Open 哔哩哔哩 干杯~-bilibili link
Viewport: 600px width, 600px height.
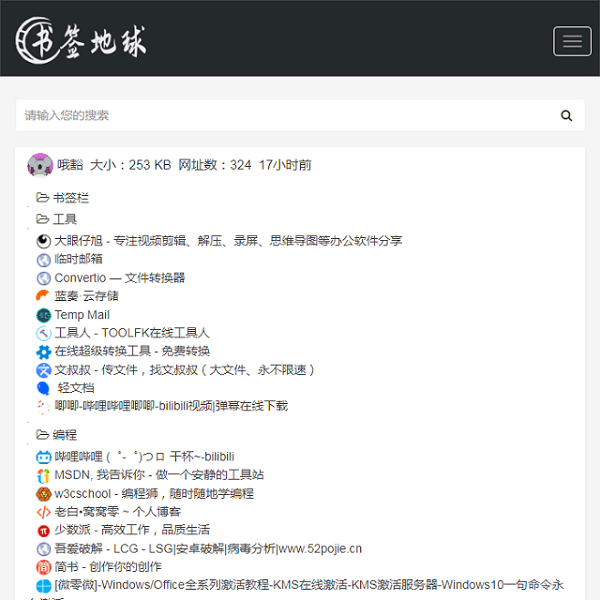144,457
